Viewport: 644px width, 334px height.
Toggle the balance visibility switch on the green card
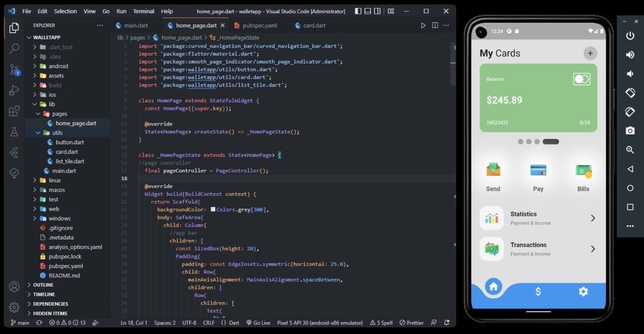(581, 79)
